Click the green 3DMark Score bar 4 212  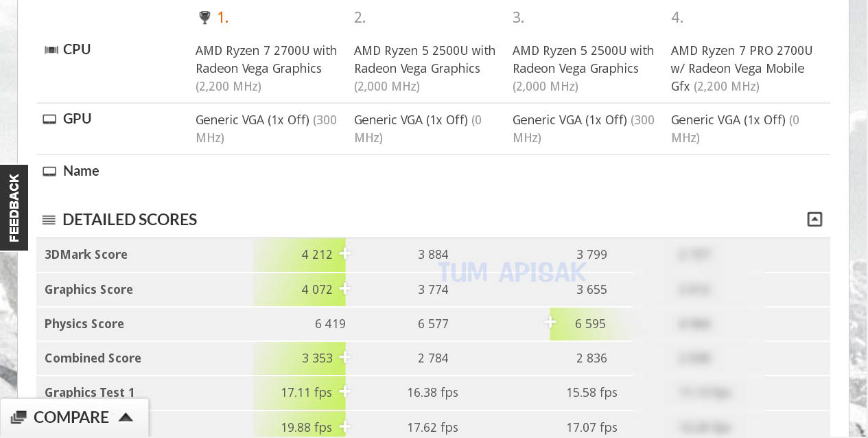[298, 255]
